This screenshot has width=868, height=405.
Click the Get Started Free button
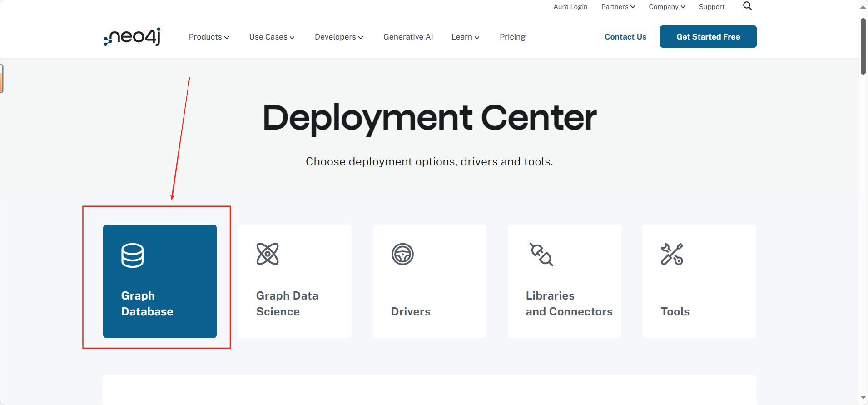[x=708, y=37]
